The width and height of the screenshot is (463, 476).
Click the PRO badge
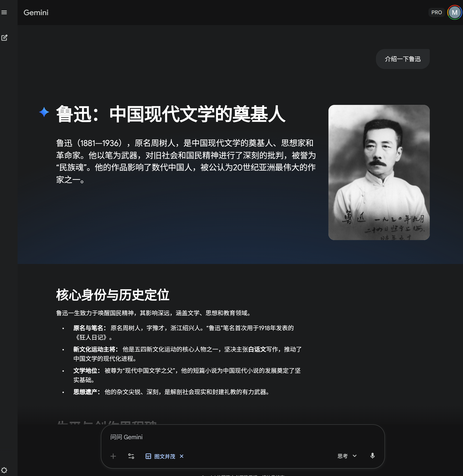click(436, 12)
